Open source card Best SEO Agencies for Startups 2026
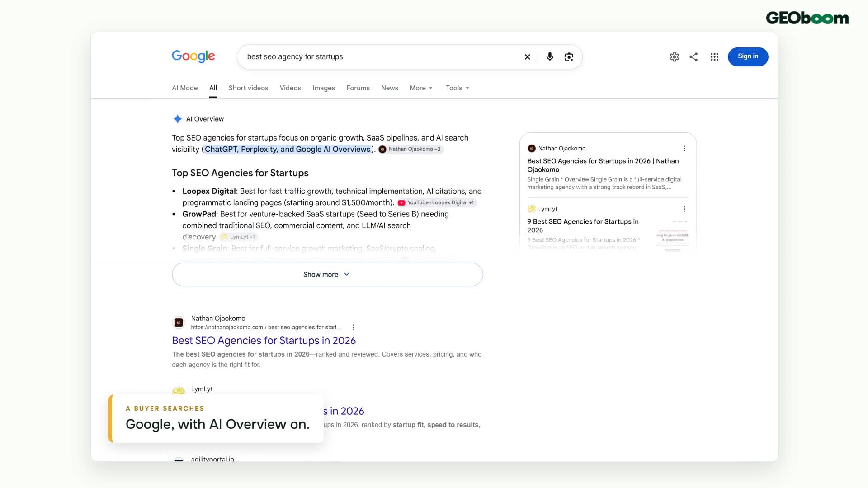Image resolution: width=868 pixels, height=488 pixels. (603, 165)
